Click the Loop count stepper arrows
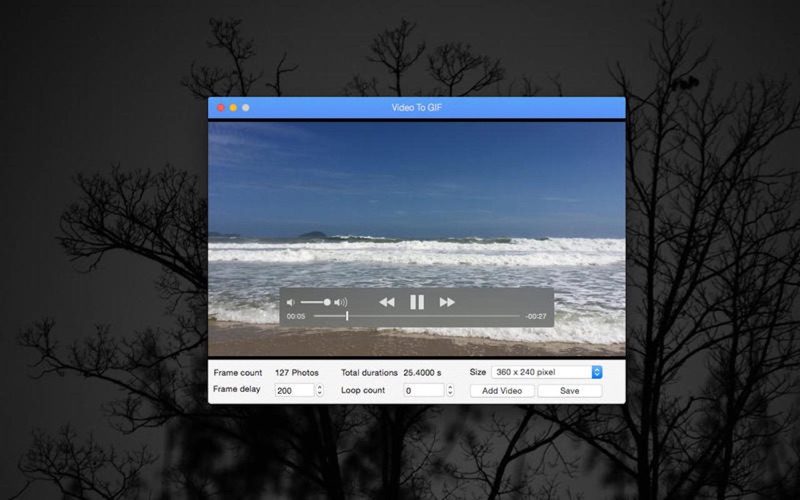 [450, 390]
